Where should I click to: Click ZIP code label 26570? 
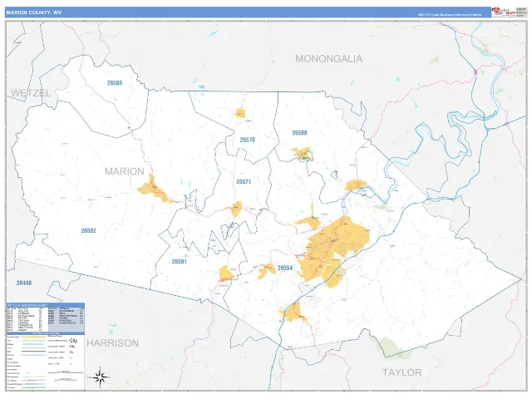click(x=248, y=140)
